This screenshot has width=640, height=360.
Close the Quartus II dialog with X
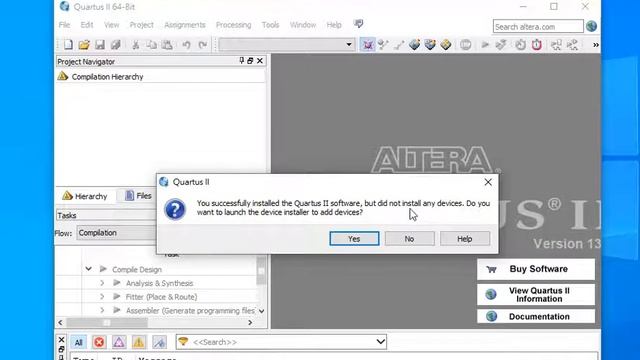488,182
